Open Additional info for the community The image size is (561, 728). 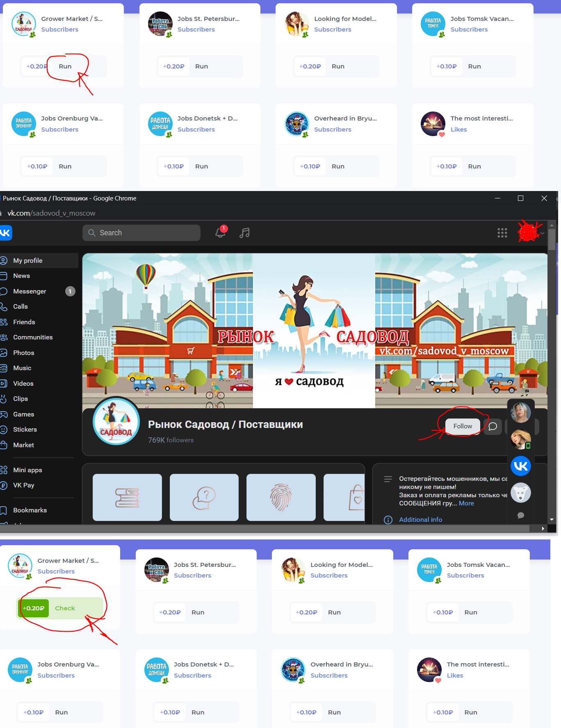pyautogui.click(x=420, y=520)
